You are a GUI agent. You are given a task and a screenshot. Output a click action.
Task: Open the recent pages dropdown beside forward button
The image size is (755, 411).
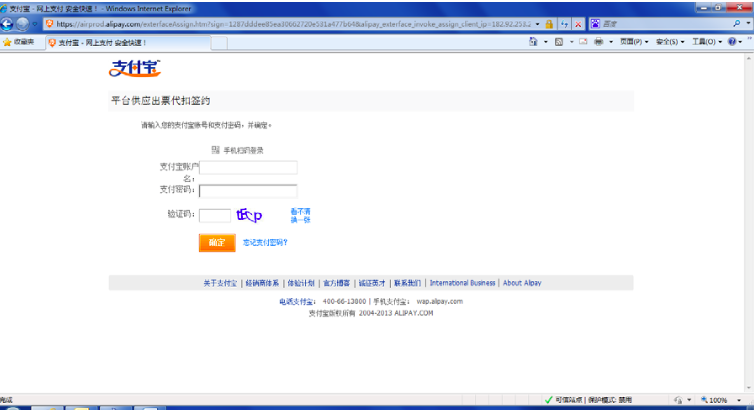pos(35,24)
